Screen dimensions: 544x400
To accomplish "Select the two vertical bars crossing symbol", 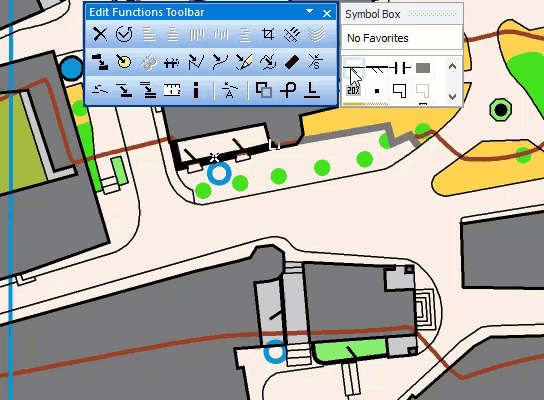I will point(400,68).
